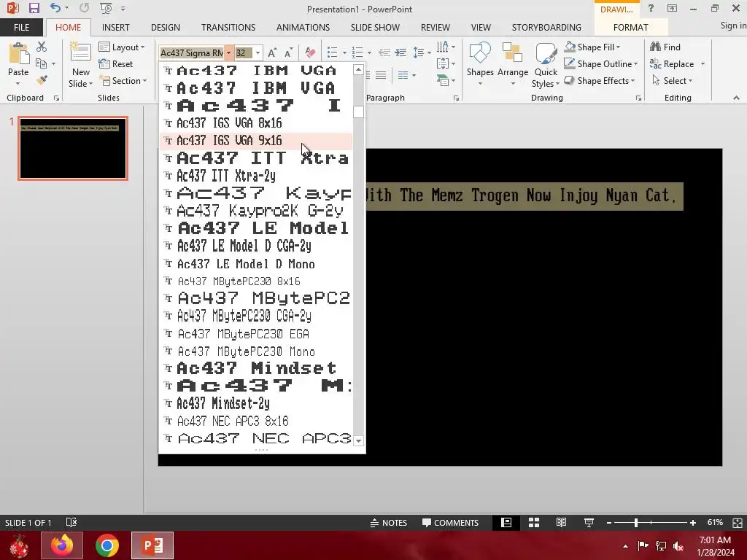747x560 pixels.
Task: Justify the paragraph text
Action: [381, 75]
